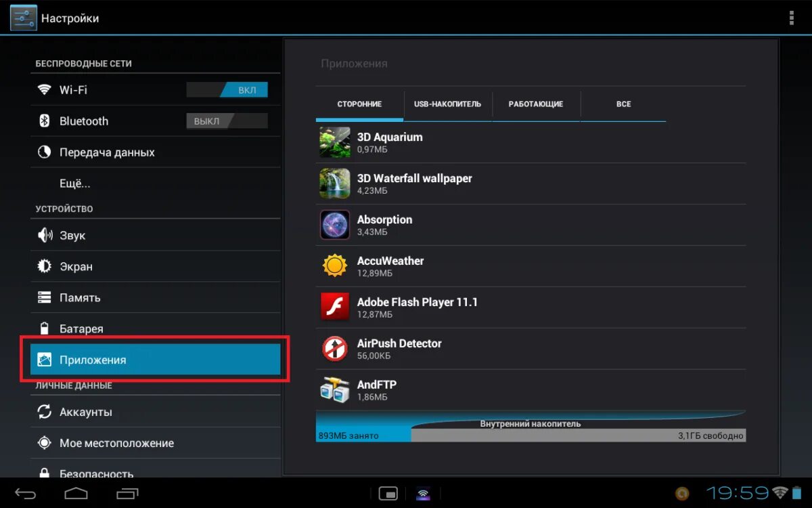Open the Ещё... wireless options
Image resolution: width=812 pixels, height=508 pixels.
pos(155,183)
